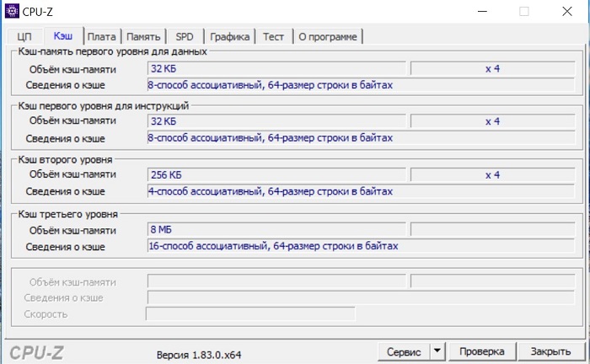Viewport: 590px width, 364px height.
Task: Click the 8 МБ L3 cache size field
Action: point(276,229)
